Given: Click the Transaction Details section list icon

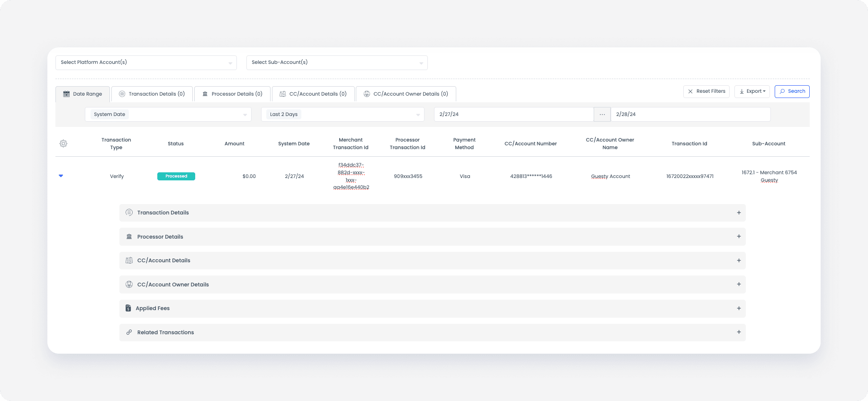Looking at the screenshot, I should pyautogui.click(x=129, y=213).
